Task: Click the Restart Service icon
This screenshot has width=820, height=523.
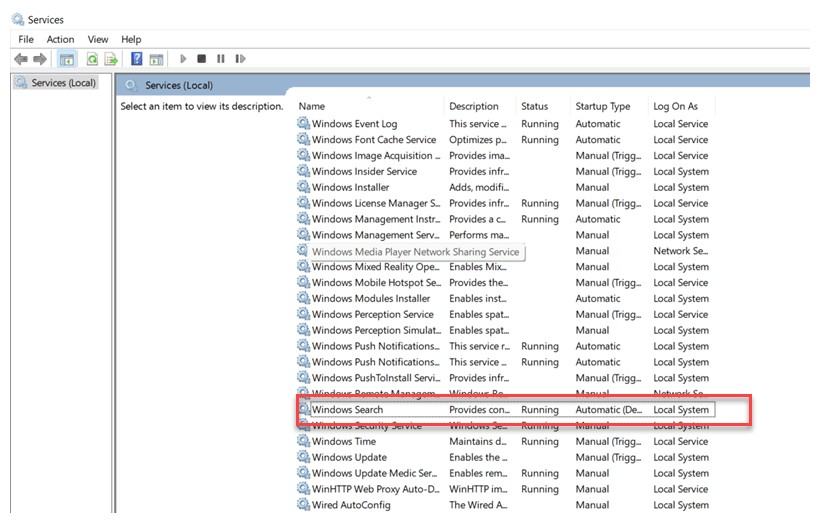Action: [240, 59]
